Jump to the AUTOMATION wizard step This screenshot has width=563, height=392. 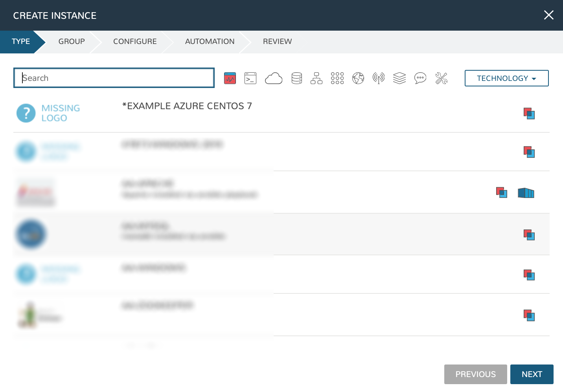[210, 42]
